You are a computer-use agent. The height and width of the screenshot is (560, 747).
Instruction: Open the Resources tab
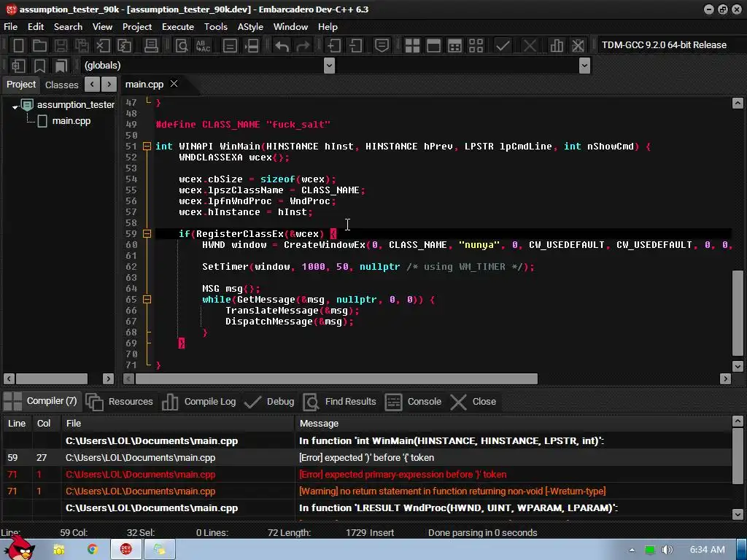point(120,402)
